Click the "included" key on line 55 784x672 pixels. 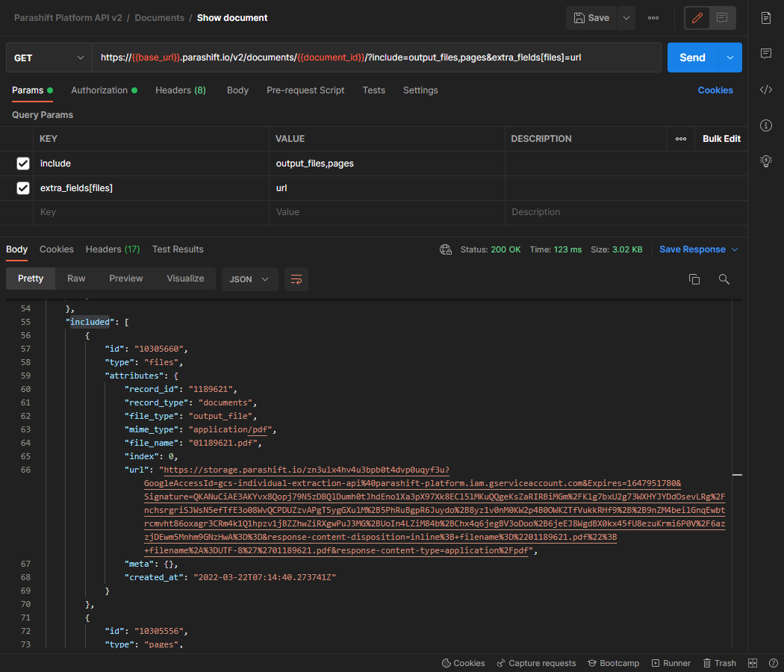point(90,322)
